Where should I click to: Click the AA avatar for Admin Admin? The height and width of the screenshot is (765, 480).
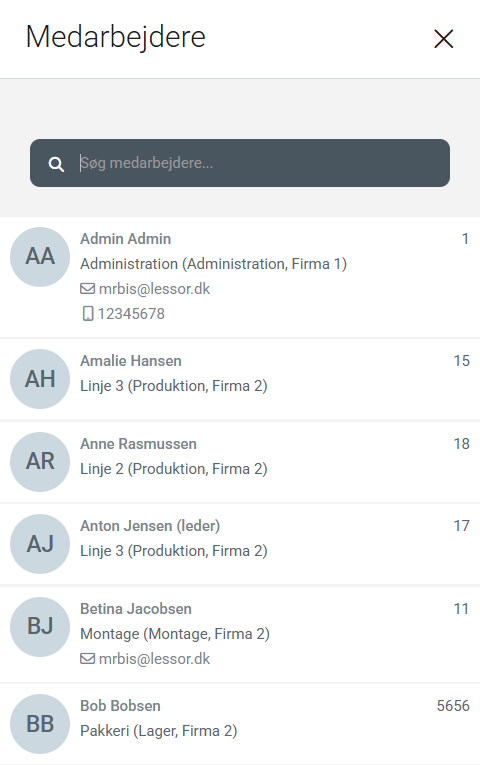pyautogui.click(x=40, y=257)
